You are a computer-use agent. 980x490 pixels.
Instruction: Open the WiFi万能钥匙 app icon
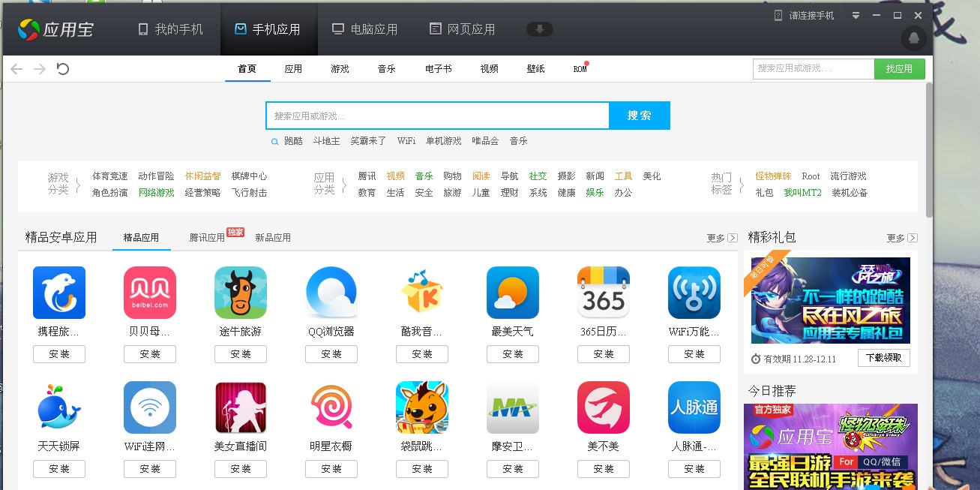tap(694, 293)
